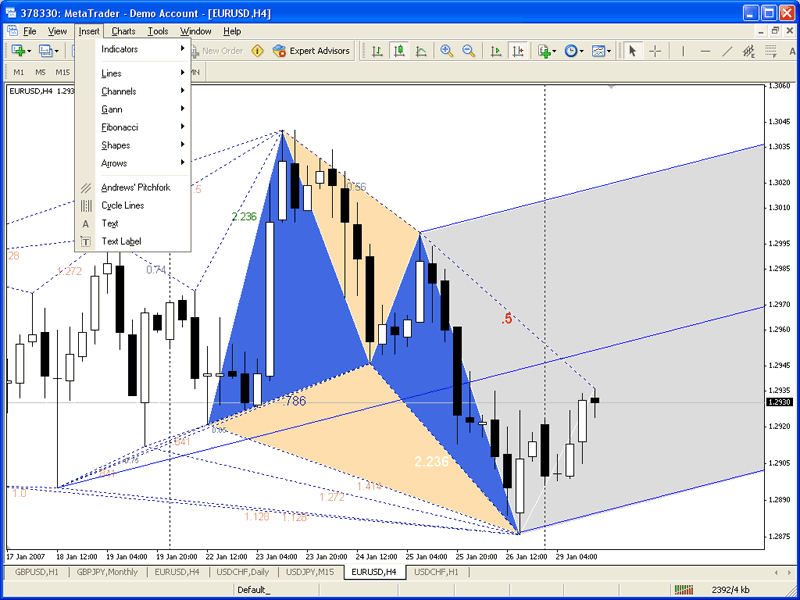The width and height of the screenshot is (800, 600).
Task: Switch to the M15 timeframe
Action: point(63,72)
